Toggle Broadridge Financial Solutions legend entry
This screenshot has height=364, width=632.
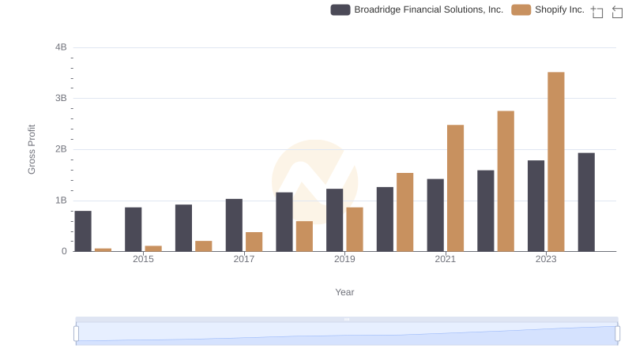(x=417, y=9)
